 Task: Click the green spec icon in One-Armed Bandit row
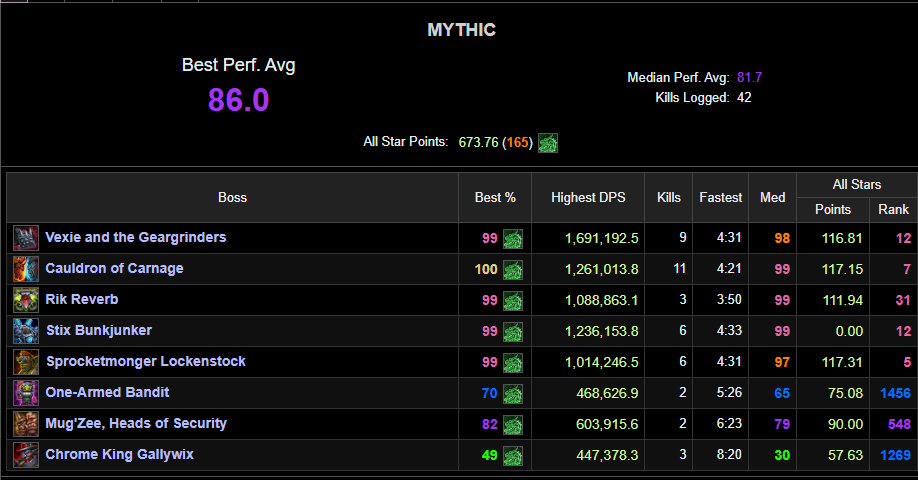coord(513,394)
